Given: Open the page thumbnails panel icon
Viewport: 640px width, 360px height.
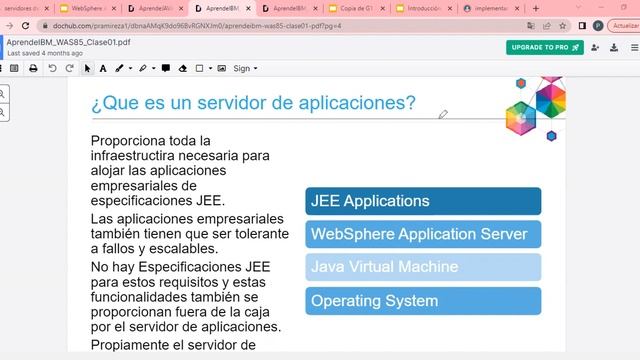Looking at the screenshot, I should pos(14,69).
